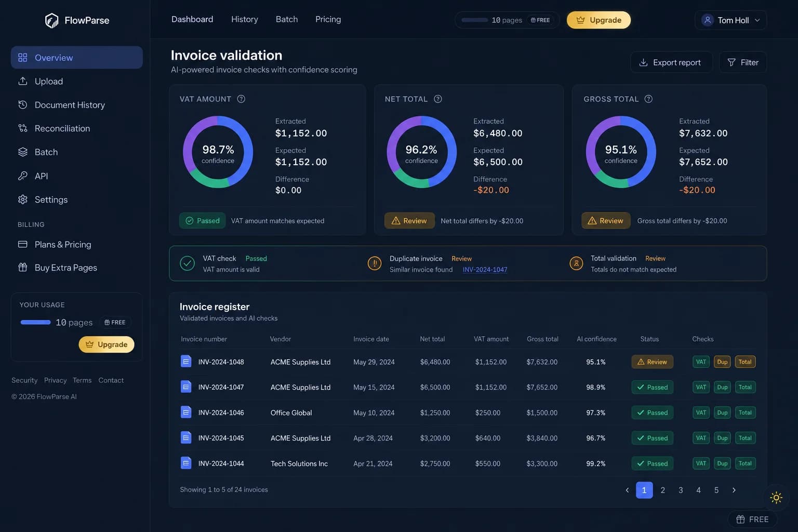This screenshot has height=532, width=798.
Task: Open the Overview sidebar item
Action: tap(77, 58)
